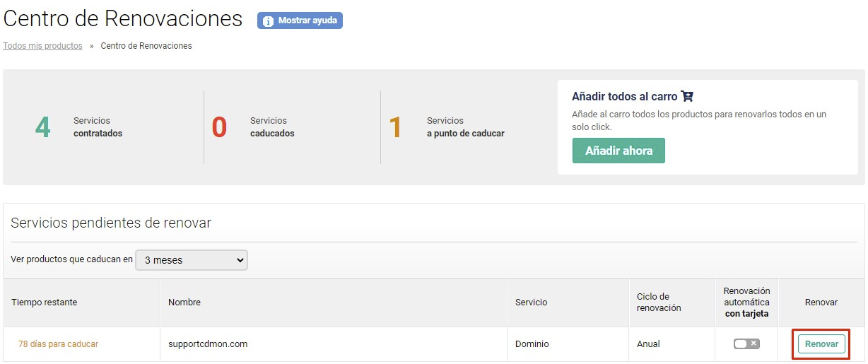Select the supportcdmon.com domain name
The image size is (868, 364).
[208, 344]
